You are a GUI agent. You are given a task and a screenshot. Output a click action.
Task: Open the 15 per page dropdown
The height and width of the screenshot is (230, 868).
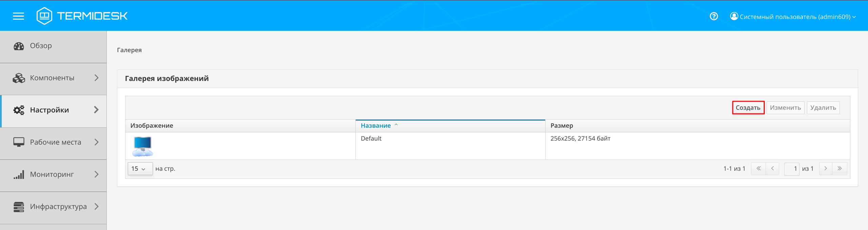click(x=140, y=169)
